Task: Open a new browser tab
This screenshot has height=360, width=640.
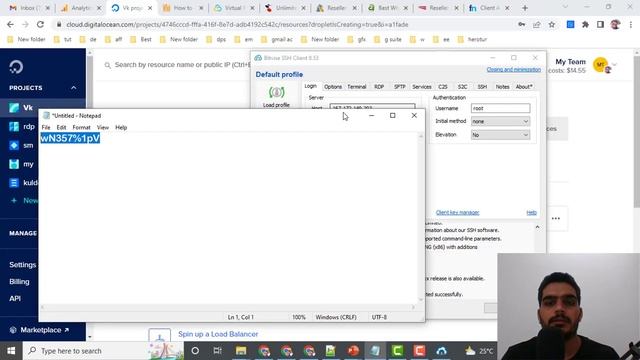Action: point(525,8)
